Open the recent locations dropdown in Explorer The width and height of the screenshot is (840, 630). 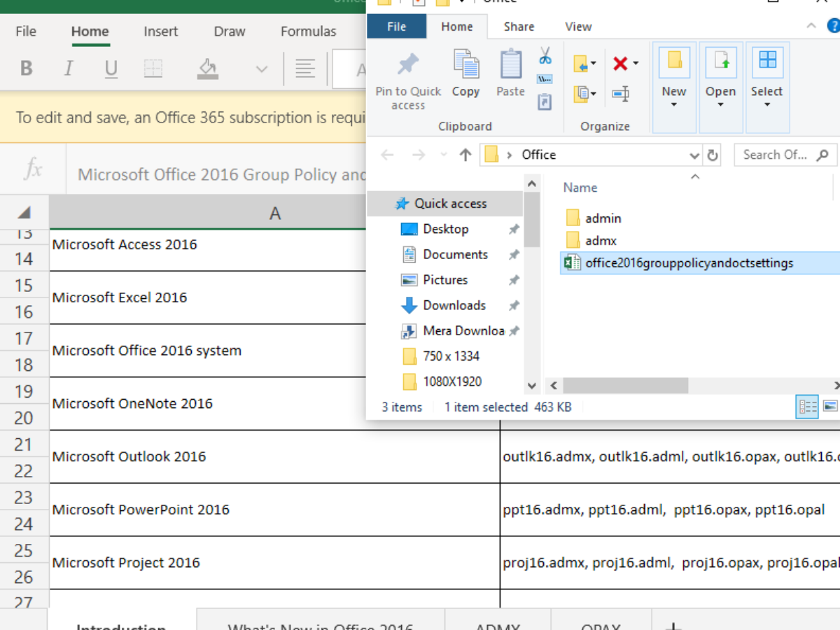click(x=444, y=155)
